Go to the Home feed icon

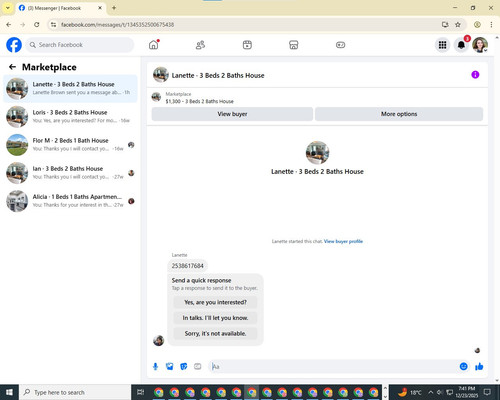154,45
